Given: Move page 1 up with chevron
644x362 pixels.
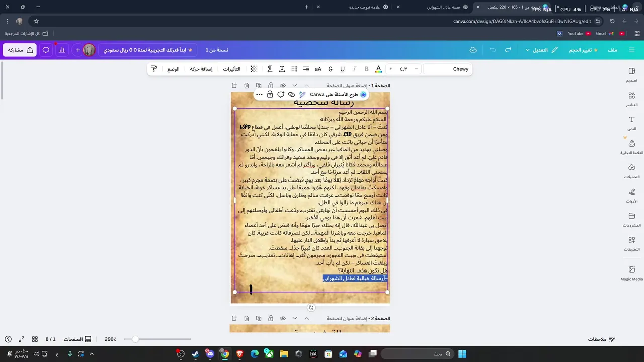Looking at the screenshot, I should pyautogui.click(x=307, y=86).
